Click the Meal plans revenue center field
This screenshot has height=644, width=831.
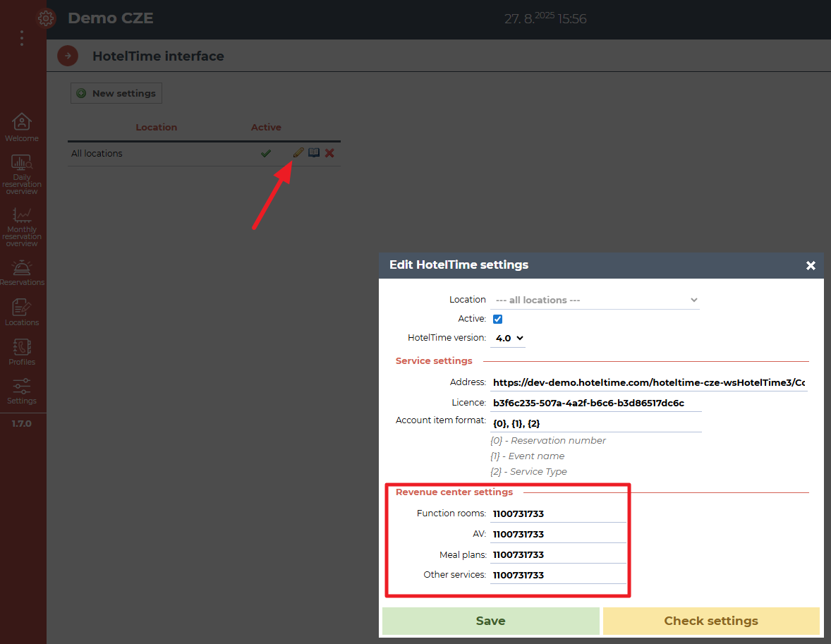click(558, 554)
